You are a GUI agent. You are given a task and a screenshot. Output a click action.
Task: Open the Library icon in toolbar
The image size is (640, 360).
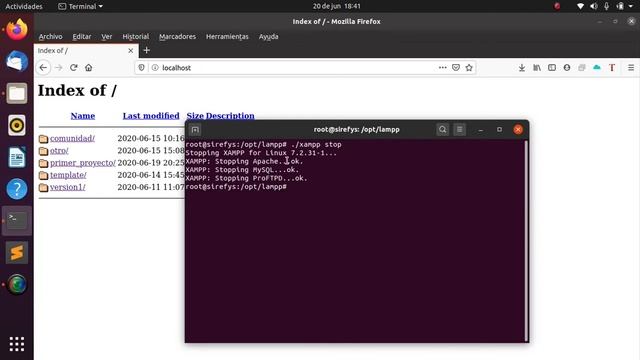537,68
